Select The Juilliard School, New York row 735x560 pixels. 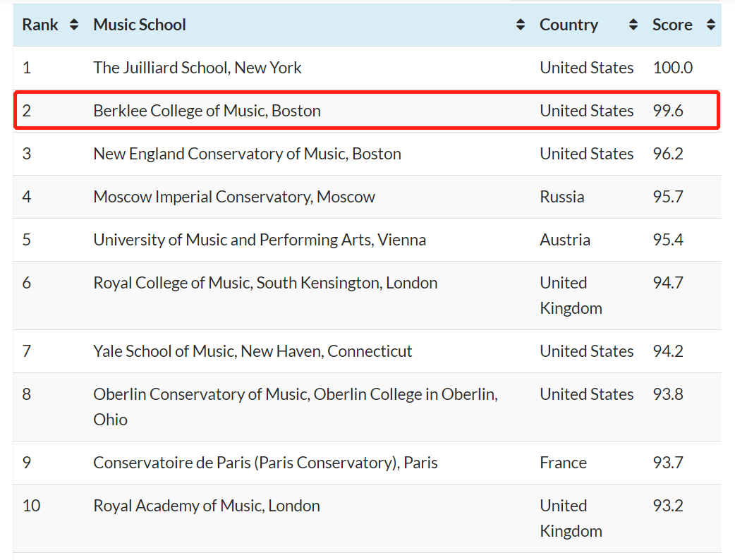click(367, 68)
